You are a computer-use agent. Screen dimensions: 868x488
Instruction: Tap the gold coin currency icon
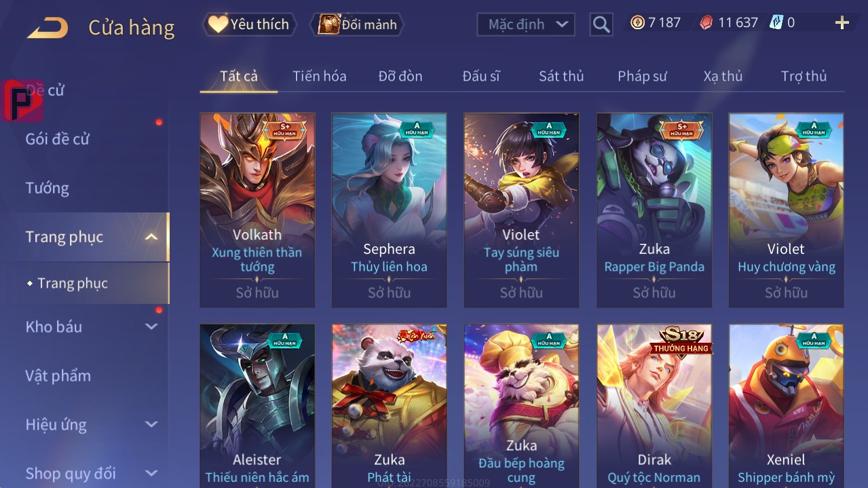pyautogui.click(x=637, y=22)
